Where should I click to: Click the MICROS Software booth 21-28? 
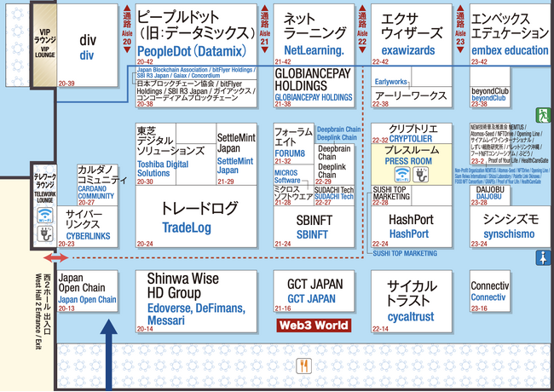[x=293, y=195]
